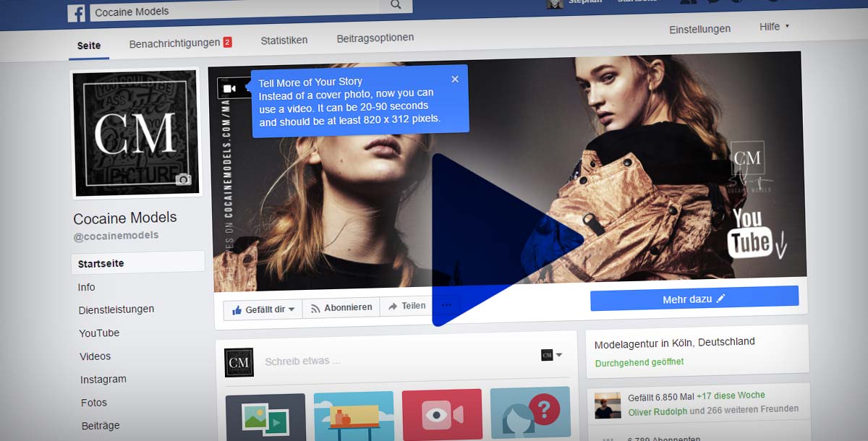The height and width of the screenshot is (441, 868).
Task: Click the CM avatar beside the post field
Action: [x=239, y=363]
